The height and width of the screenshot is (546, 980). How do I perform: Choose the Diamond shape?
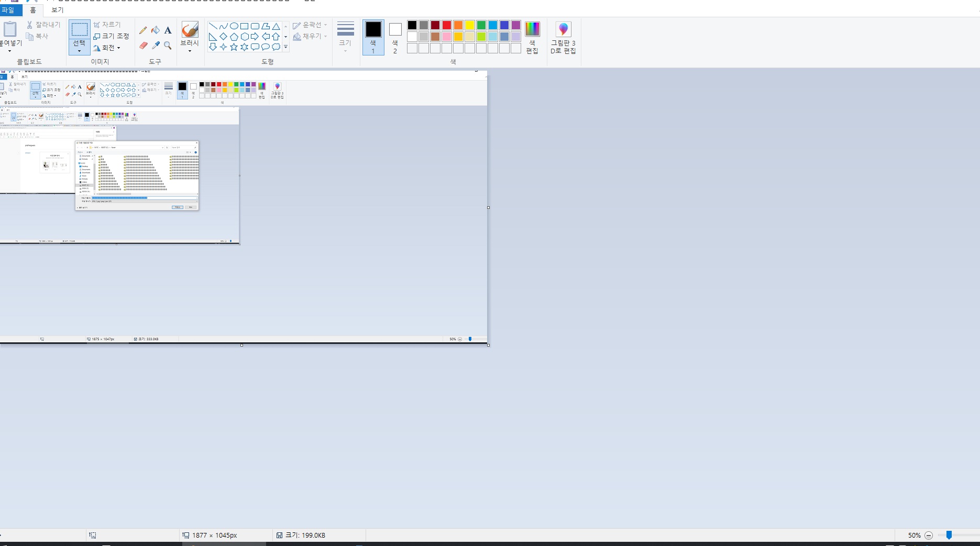tap(223, 37)
